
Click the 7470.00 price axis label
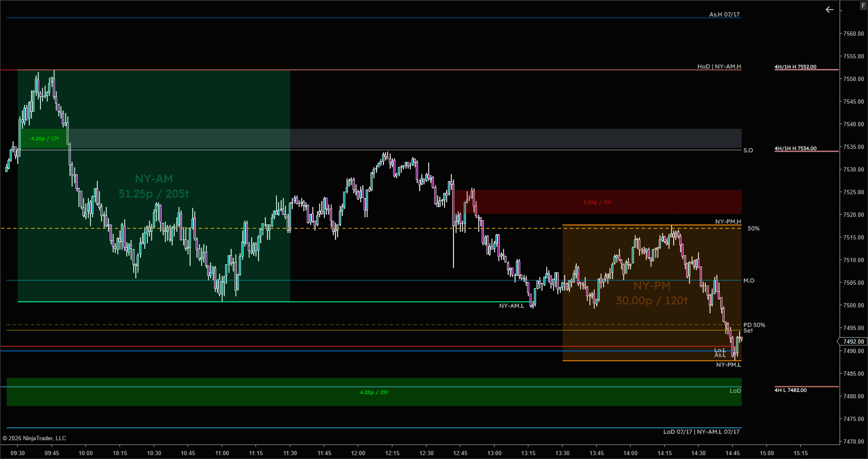click(x=854, y=442)
